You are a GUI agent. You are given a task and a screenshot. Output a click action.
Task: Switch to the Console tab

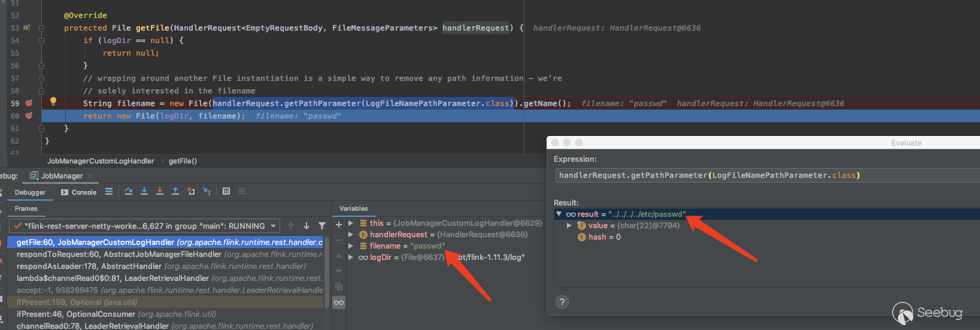[x=79, y=192]
